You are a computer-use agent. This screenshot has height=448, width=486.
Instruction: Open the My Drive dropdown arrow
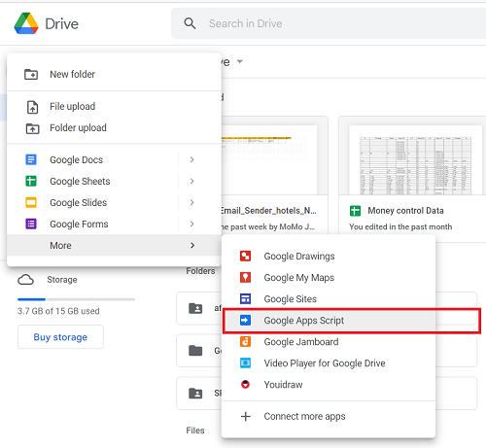(240, 61)
